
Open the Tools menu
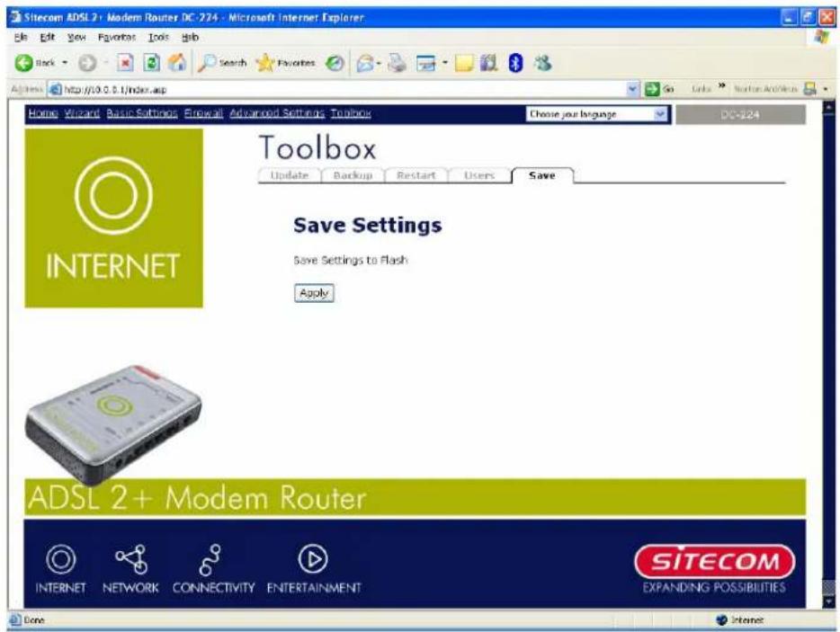tap(158, 37)
